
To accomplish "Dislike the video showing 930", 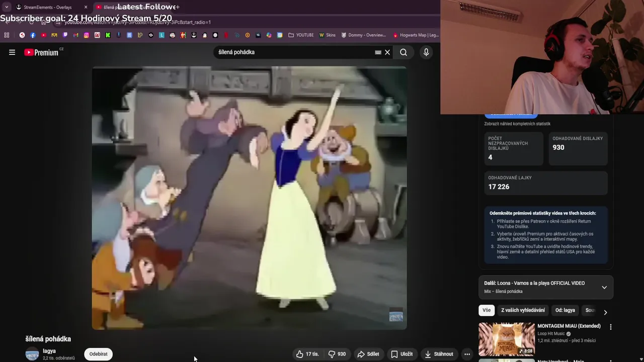I will pyautogui.click(x=337, y=354).
